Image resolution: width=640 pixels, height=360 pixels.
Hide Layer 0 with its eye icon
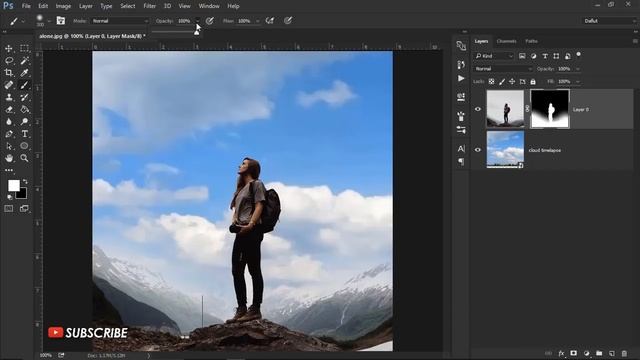[478, 109]
